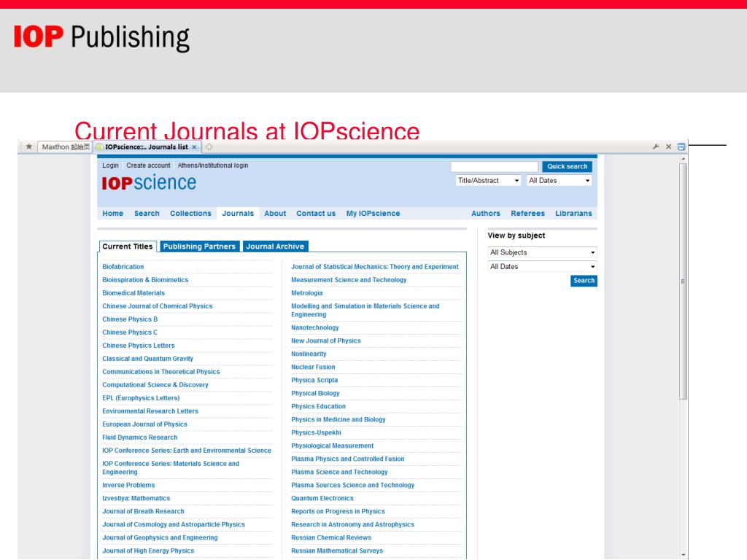Open Quantum Electronics journal link
The height and width of the screenshot is (560, 747).
(322, 498)
